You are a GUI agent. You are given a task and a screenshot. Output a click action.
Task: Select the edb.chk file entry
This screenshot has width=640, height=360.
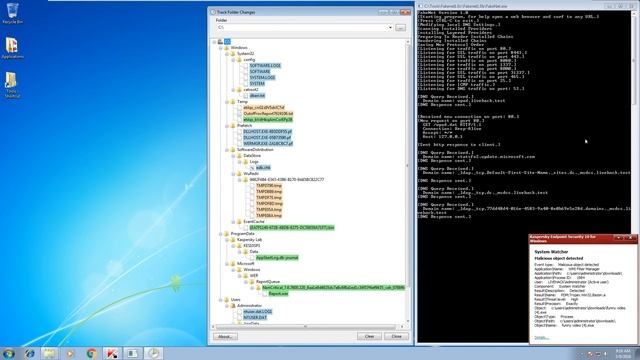point(263,168)
